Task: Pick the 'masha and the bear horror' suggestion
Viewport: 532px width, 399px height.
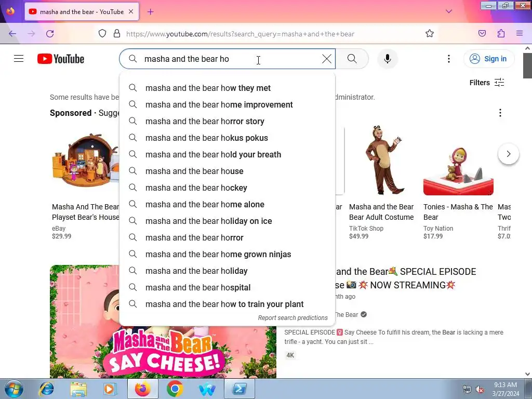Action: (x=228, y=238)
